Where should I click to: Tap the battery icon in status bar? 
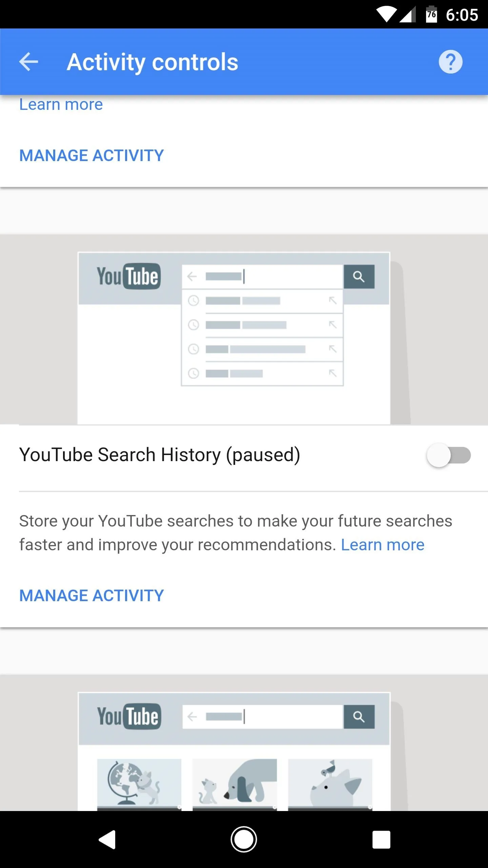click(431, 14)
